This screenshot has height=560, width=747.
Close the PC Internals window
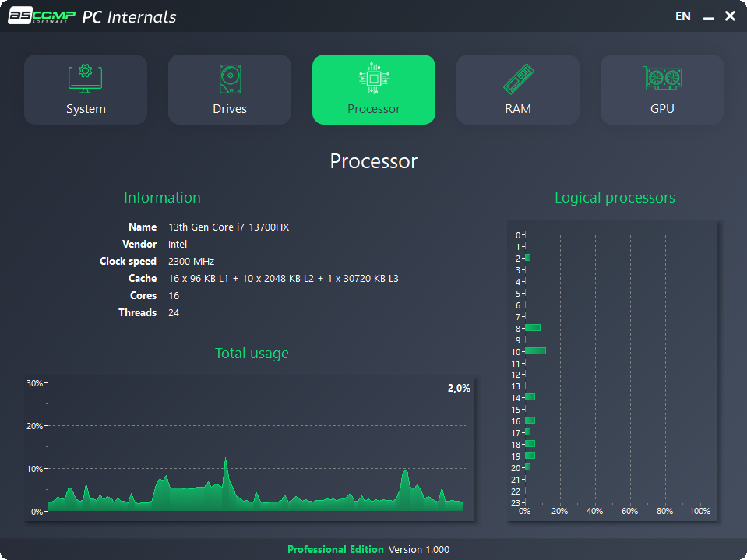(730, 16)
